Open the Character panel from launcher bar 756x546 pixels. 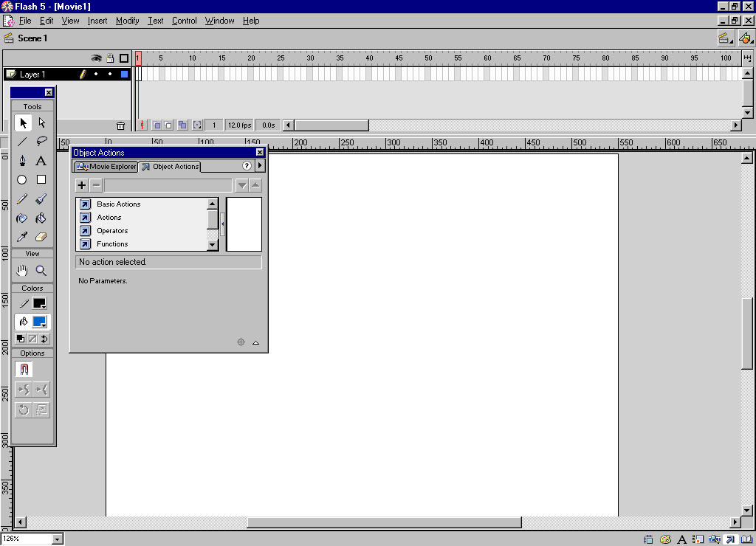(x=681, y=539)
